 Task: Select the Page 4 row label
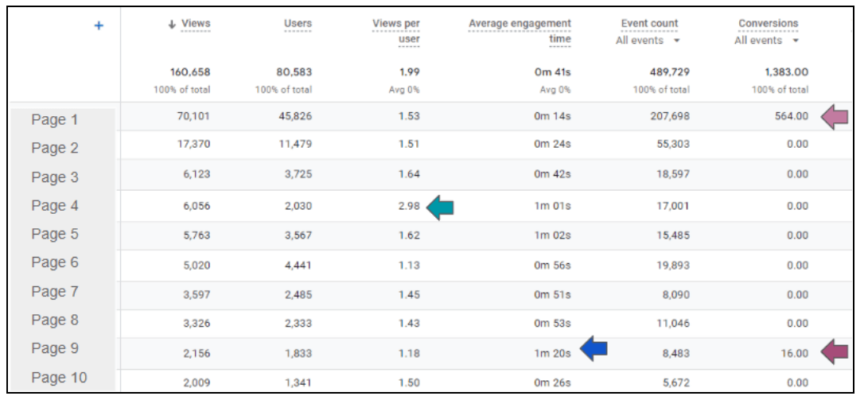[55, 206]
